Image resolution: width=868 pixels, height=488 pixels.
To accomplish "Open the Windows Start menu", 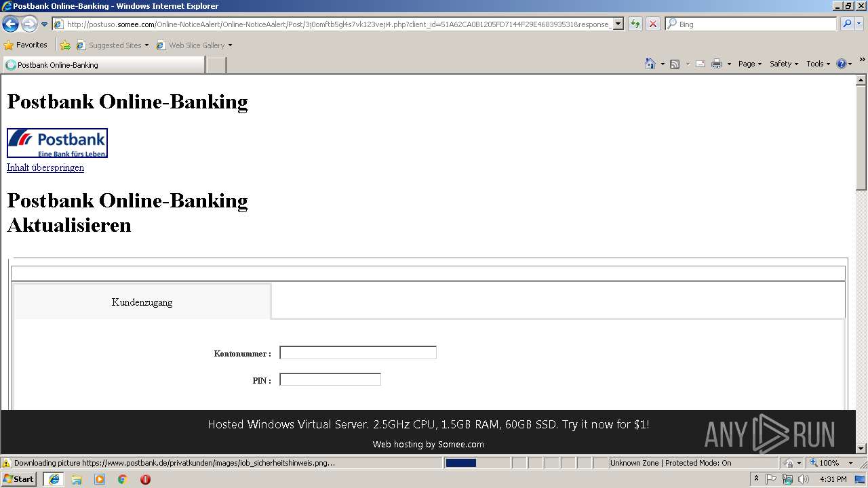I will click(19, 479).
